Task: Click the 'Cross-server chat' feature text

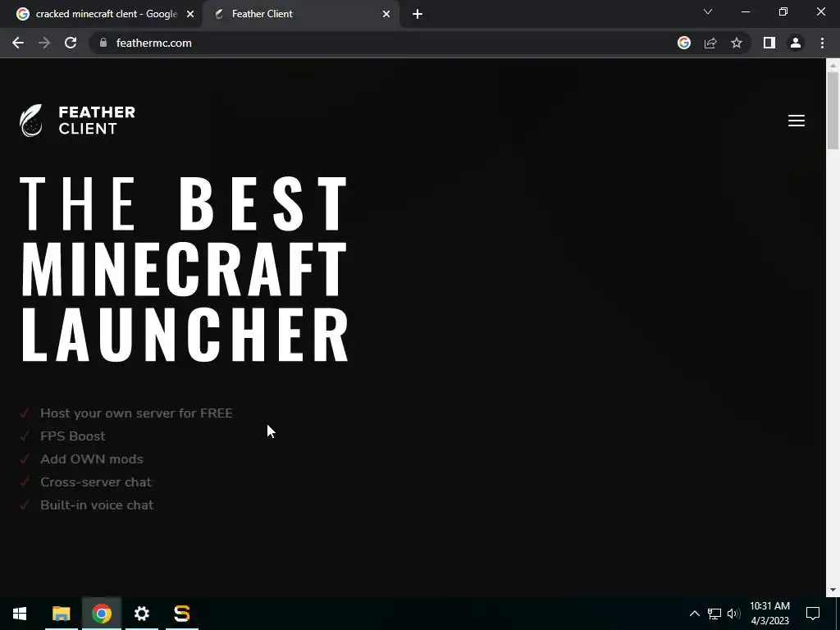Action: (96, 482)
